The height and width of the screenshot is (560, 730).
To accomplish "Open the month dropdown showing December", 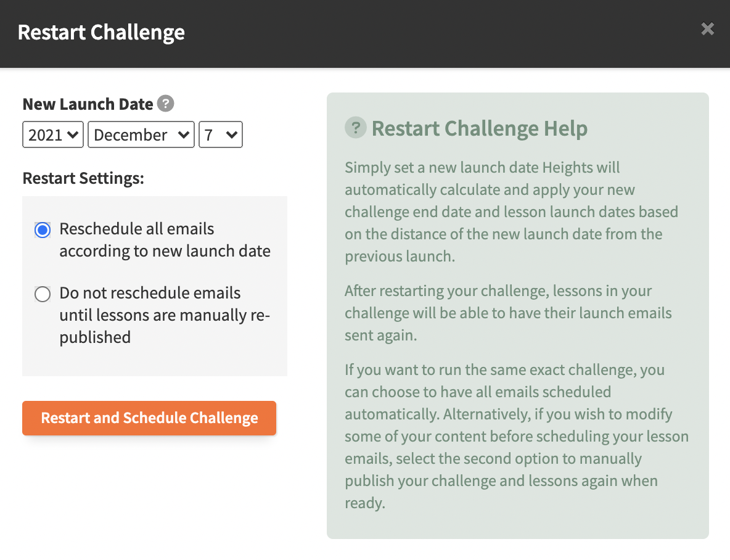I will (x=141, y=134).
